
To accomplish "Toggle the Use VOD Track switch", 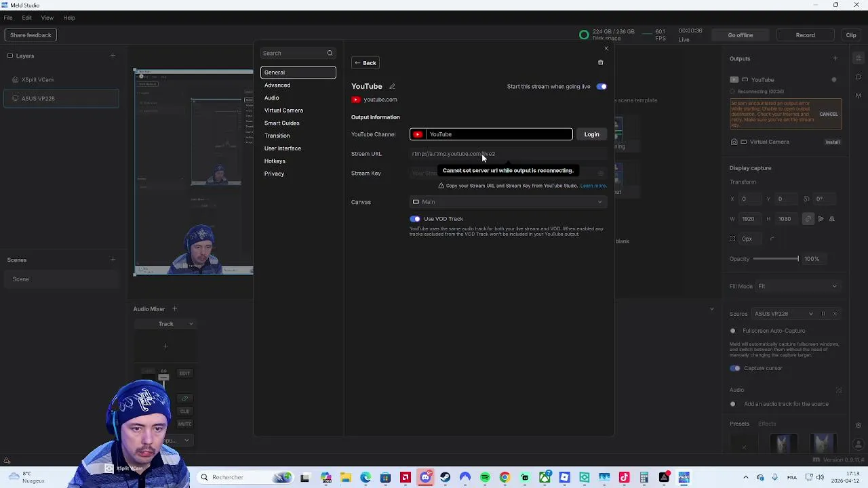I will [415, 219].
